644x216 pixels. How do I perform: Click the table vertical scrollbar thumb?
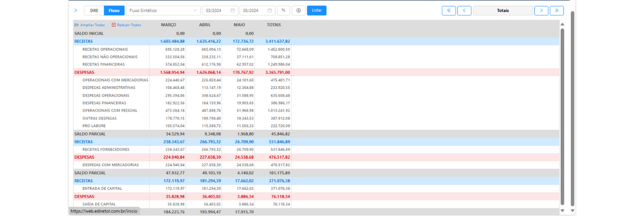tap(562, 116)
